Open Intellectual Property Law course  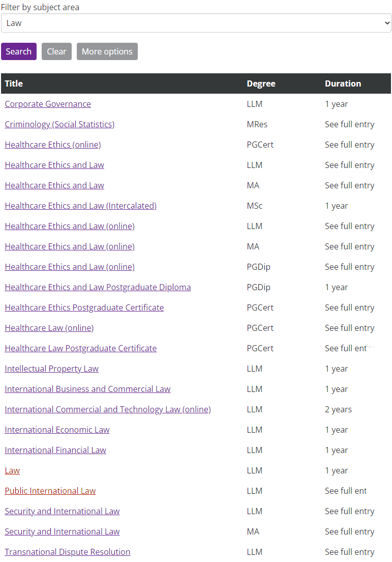click(52, 369)
